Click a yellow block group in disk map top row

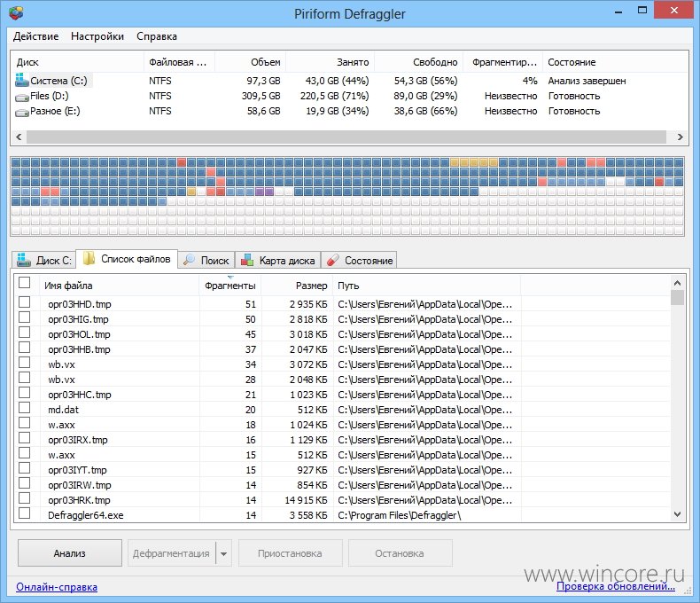474,161
